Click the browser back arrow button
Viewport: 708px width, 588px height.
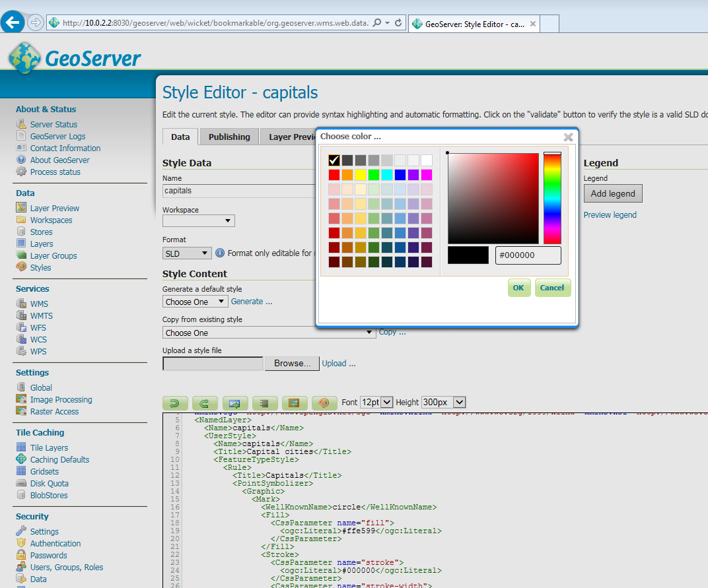[12, 22]
